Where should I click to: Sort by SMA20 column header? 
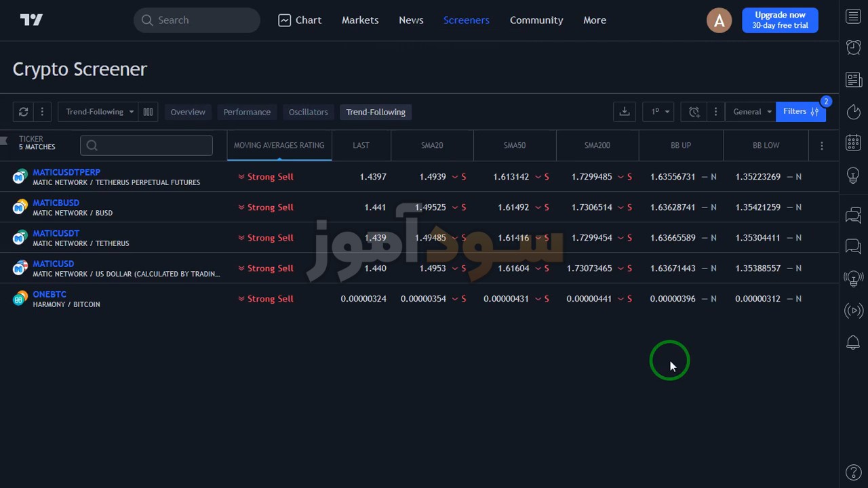432,145
